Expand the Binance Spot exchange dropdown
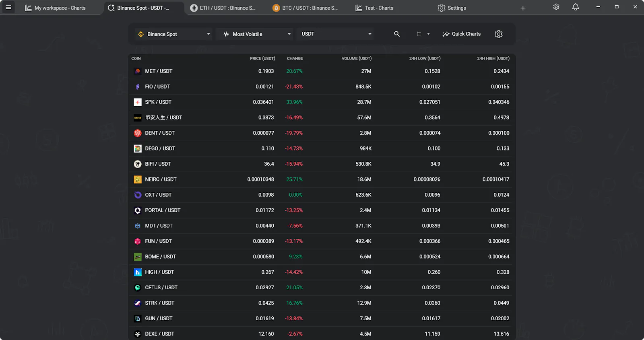Viewport: 644px width, 340px height. (173, 34)
